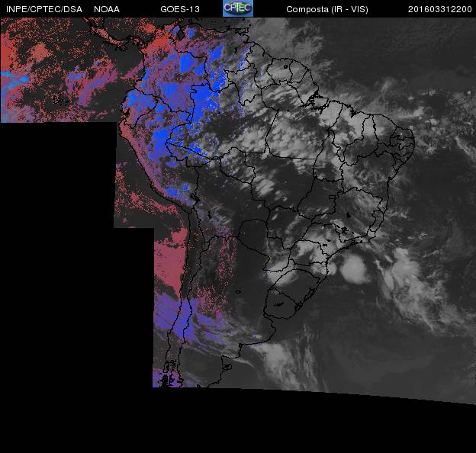This screenshot has width=476, height=453.
Task: Click the GOES-13 satellite label
Action: pos(180,9)
